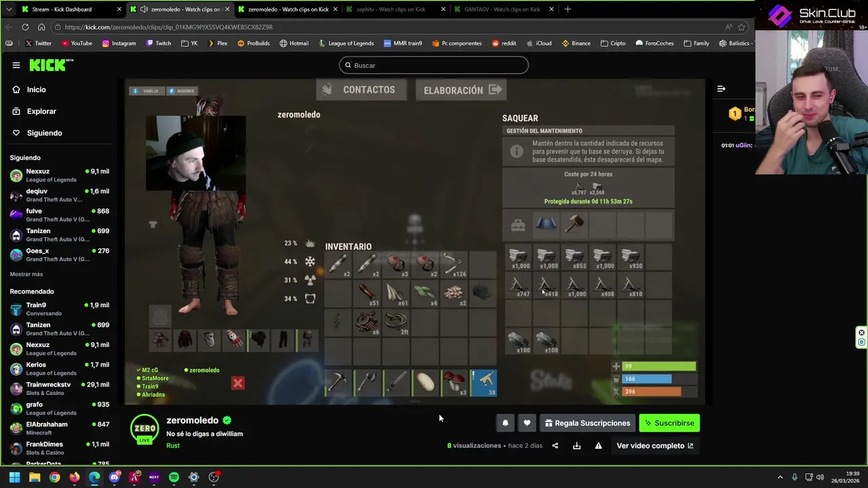Viewport: 868px width, 488px height.
Task: Focus the Buscar search field
Action: pyautogui.click(x=434, y=65)
